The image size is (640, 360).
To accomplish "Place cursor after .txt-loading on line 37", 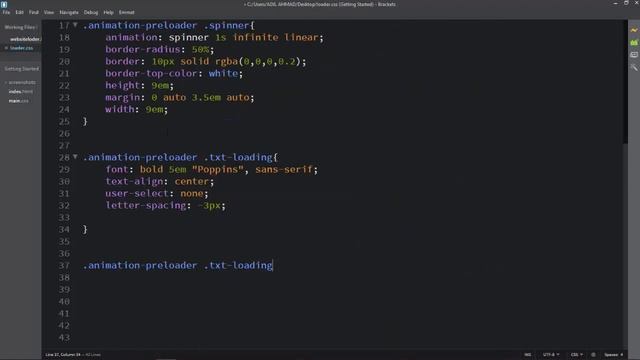I will point(273,265).
